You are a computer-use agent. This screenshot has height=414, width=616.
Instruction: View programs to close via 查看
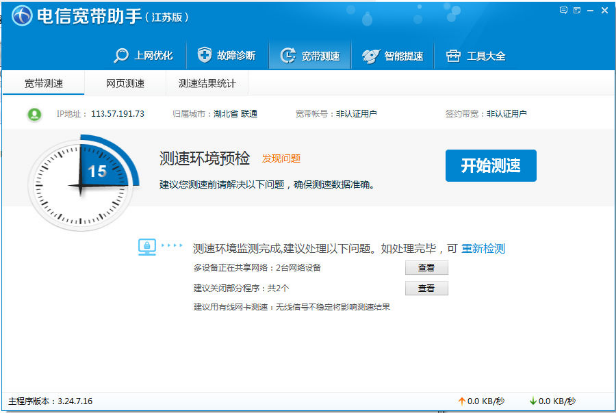coord(427,288)
